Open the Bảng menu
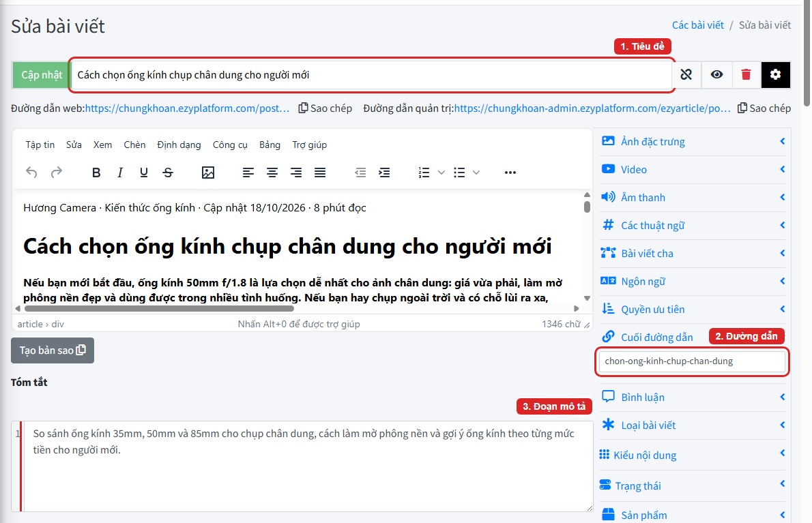The image size is (812, 523). (270, 145)
